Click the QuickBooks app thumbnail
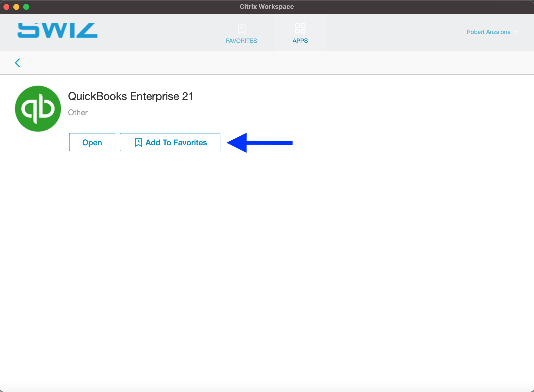 [x=37, y=108]
